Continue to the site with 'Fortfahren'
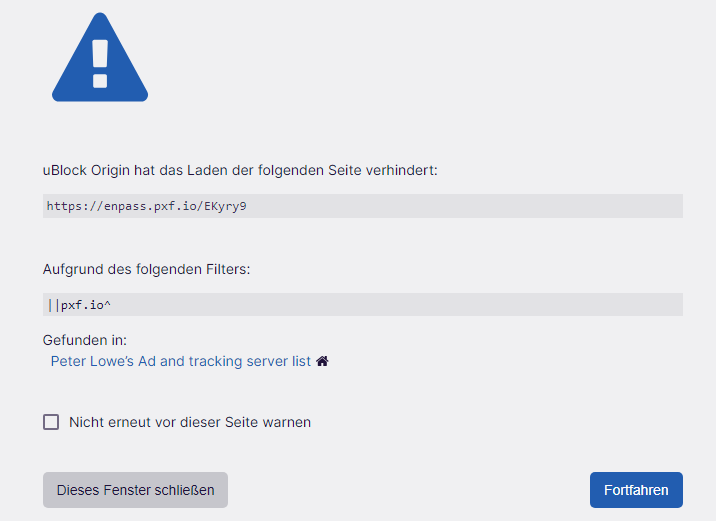This screenshot has height=521, width=716. (x=636, y=490)
